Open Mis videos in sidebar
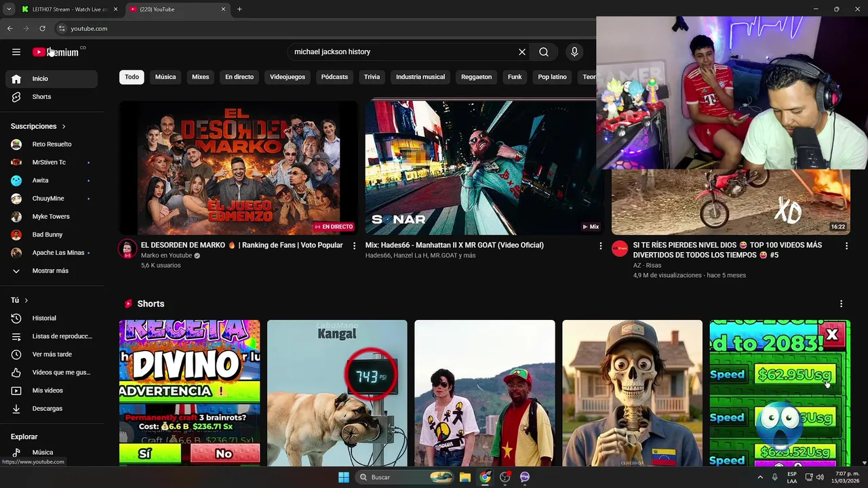The image size is (868, 488). point(52,390)
